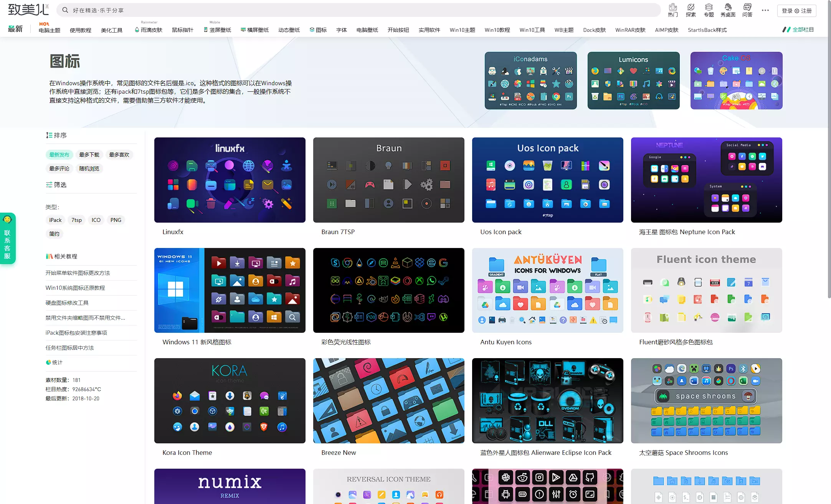The image size is (831, 504).
Task: Open 开始菜单软件图标更改方法 tutorial link
Action: pyautogui.click(x=78, y=273)
